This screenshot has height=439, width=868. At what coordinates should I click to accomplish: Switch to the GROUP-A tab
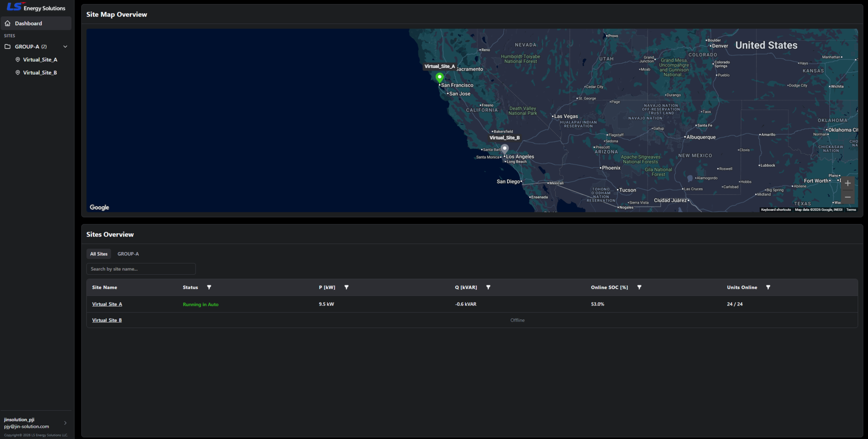[128, 254]
